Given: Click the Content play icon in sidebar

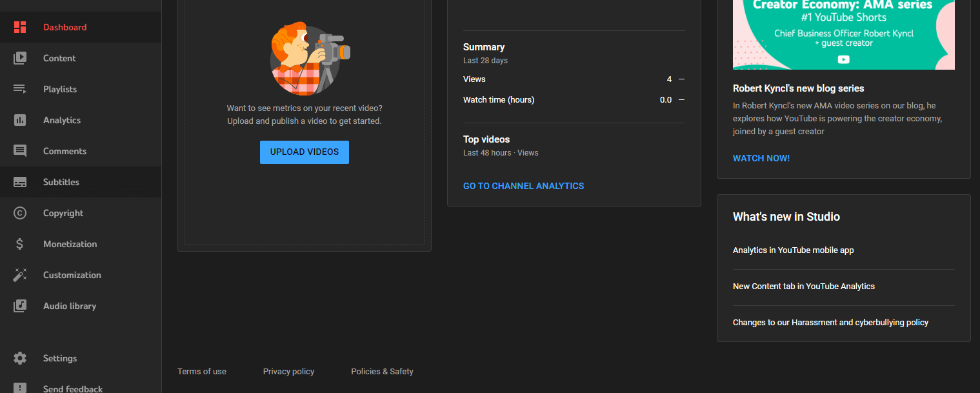Looking at the screenshot, I should 20,58.
